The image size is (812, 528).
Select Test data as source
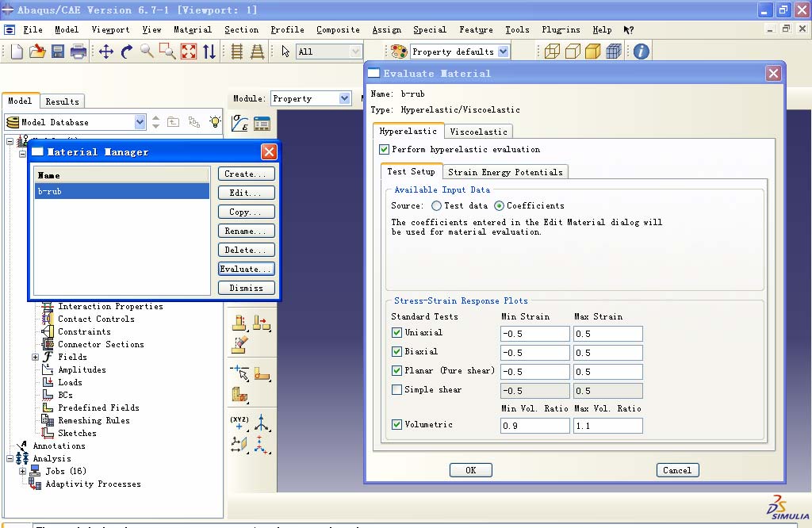(437, 205)
